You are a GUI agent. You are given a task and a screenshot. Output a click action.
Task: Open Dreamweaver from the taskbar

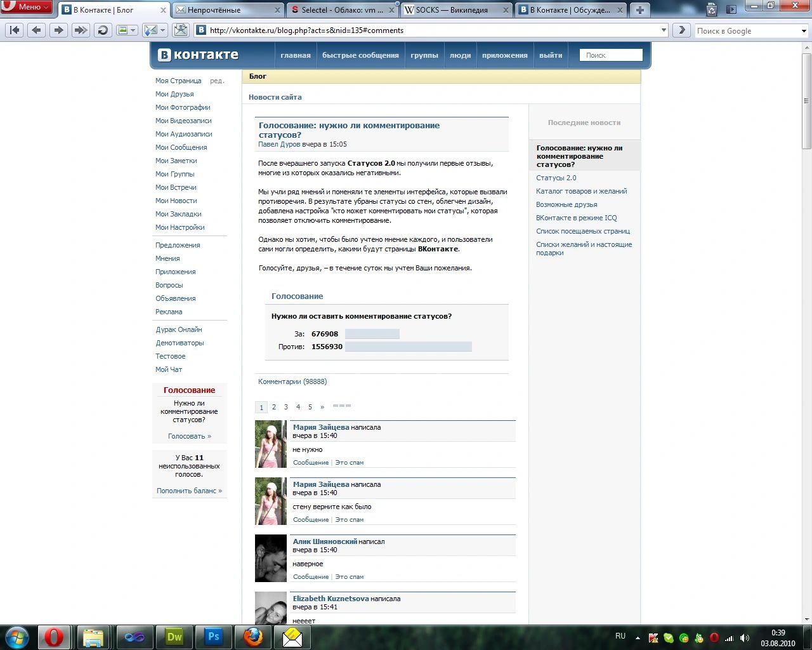pos(174,637)
